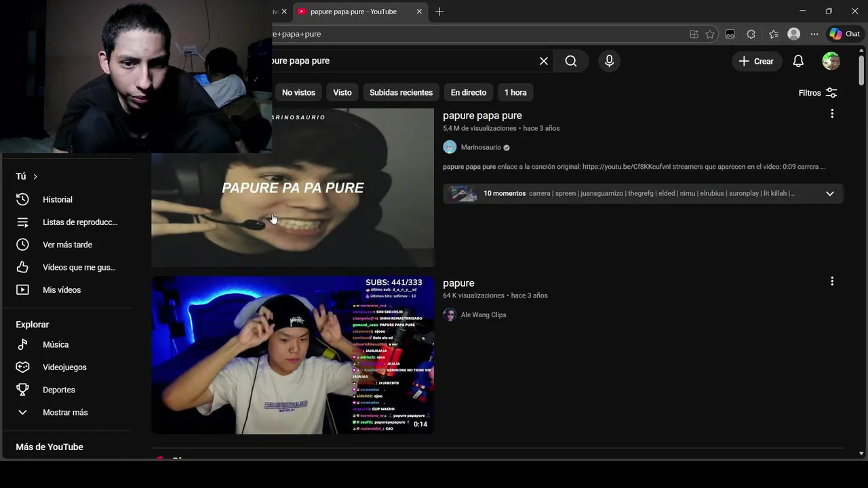Open the notifications bell
868x488 pixels.
[798, 61]
